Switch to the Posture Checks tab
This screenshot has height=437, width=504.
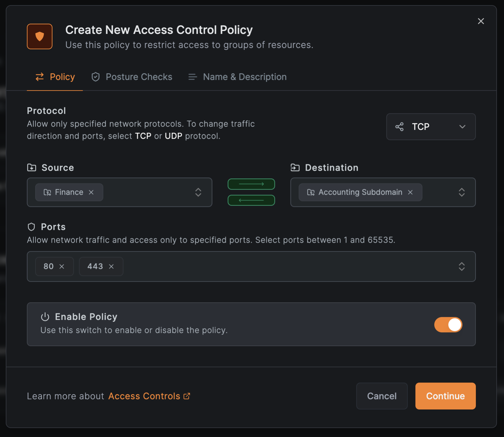point(132,77)
